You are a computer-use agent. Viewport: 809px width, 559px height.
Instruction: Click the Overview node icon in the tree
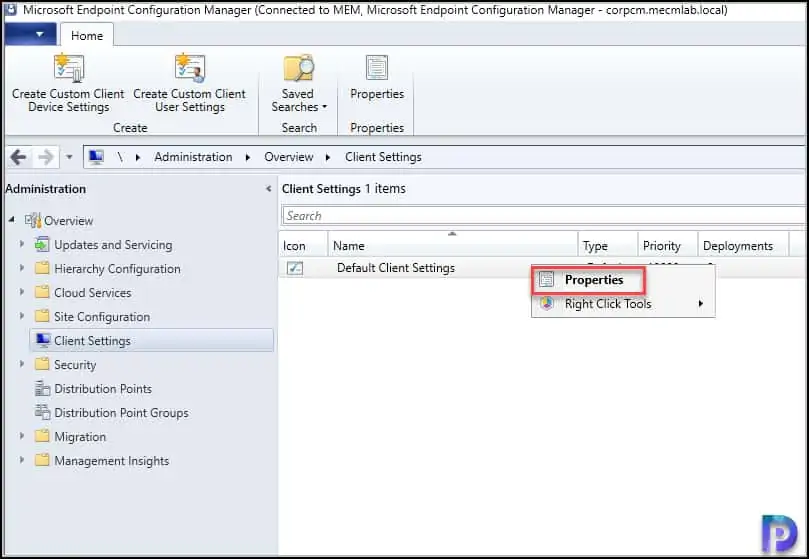[34, 220]
